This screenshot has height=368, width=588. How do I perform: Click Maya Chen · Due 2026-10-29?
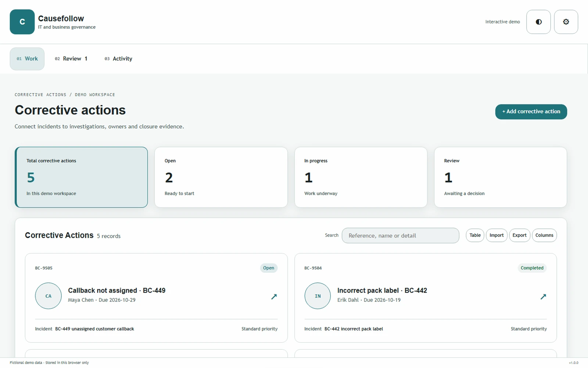coord(102,300)
